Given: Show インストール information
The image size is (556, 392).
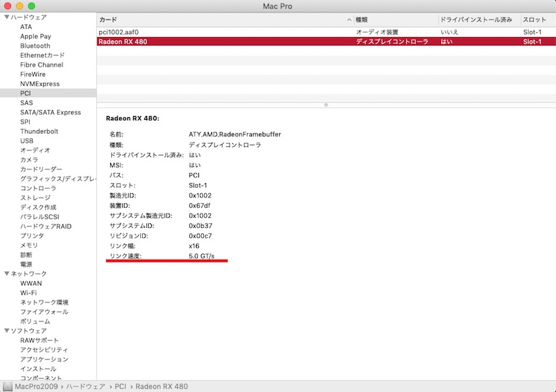Looking at the screenshot, I should 38,369.
